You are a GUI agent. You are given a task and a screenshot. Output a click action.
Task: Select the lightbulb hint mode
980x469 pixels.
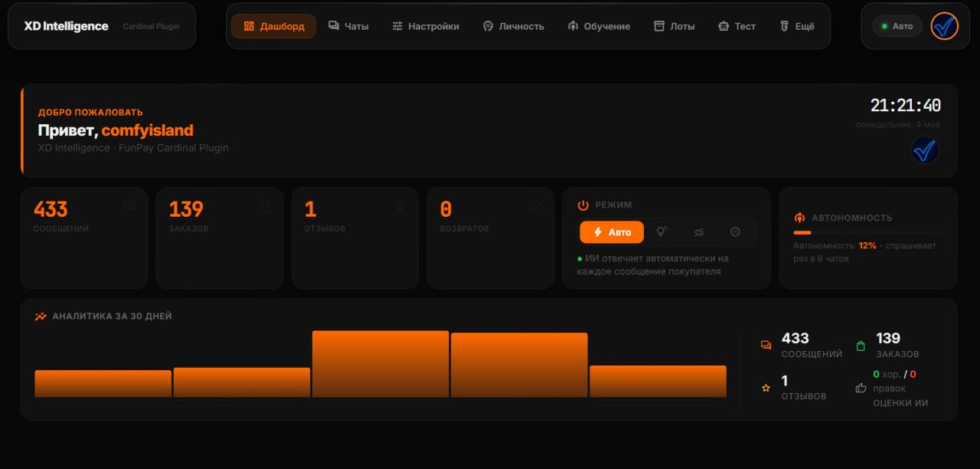(x=662, y=232)
